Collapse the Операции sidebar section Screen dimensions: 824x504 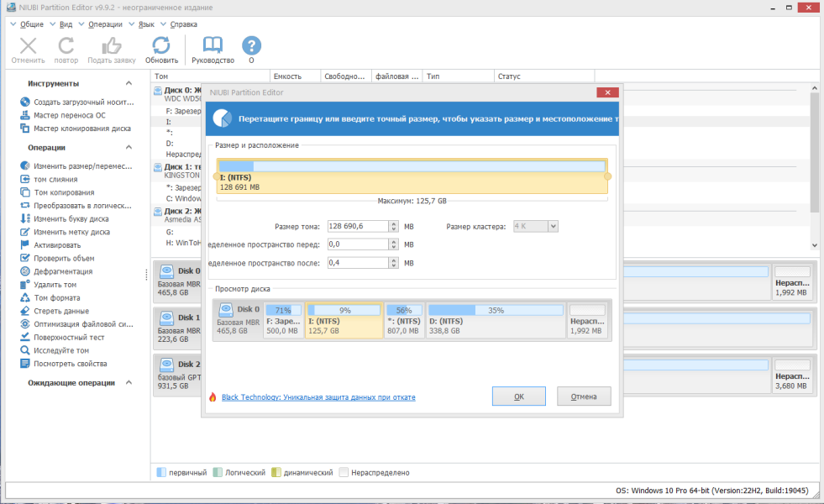(129, 148)
